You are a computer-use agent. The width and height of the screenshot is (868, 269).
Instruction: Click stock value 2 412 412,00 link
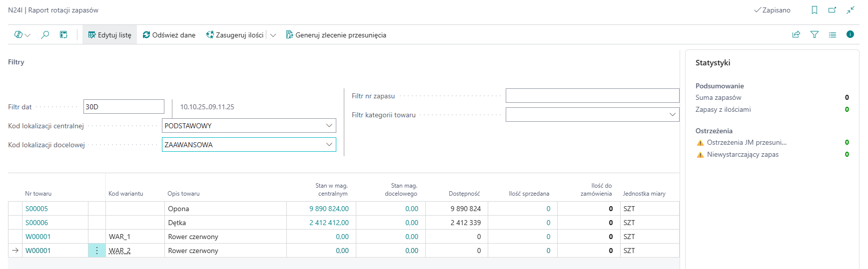coord(329,223)
